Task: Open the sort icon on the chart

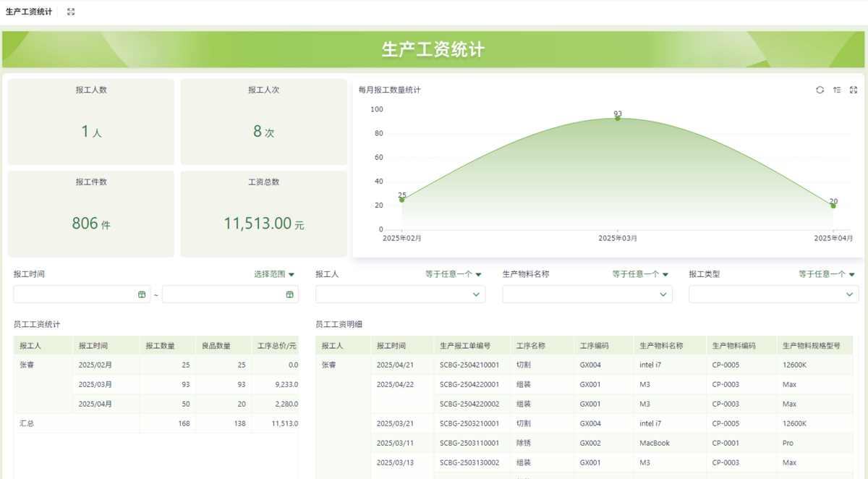Action: (837, 90)
